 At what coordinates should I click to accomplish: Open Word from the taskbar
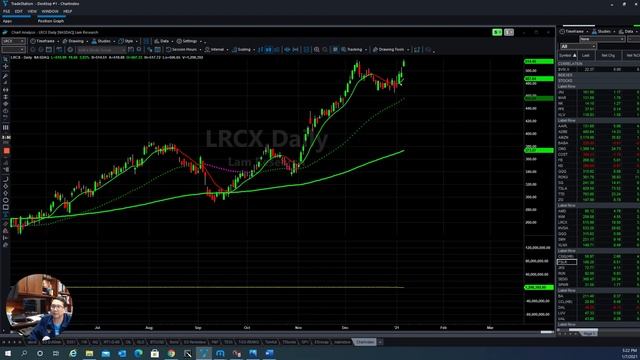click(x=269, y=353)
